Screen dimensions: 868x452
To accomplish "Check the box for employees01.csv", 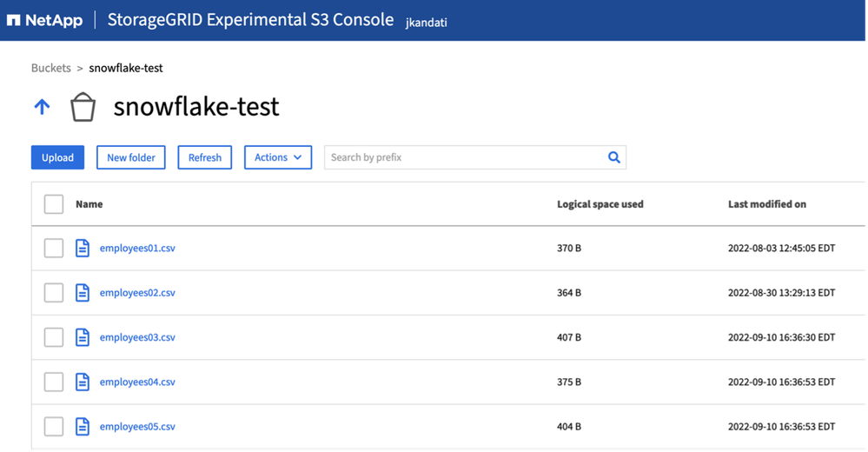I will [x=54, y=249].
